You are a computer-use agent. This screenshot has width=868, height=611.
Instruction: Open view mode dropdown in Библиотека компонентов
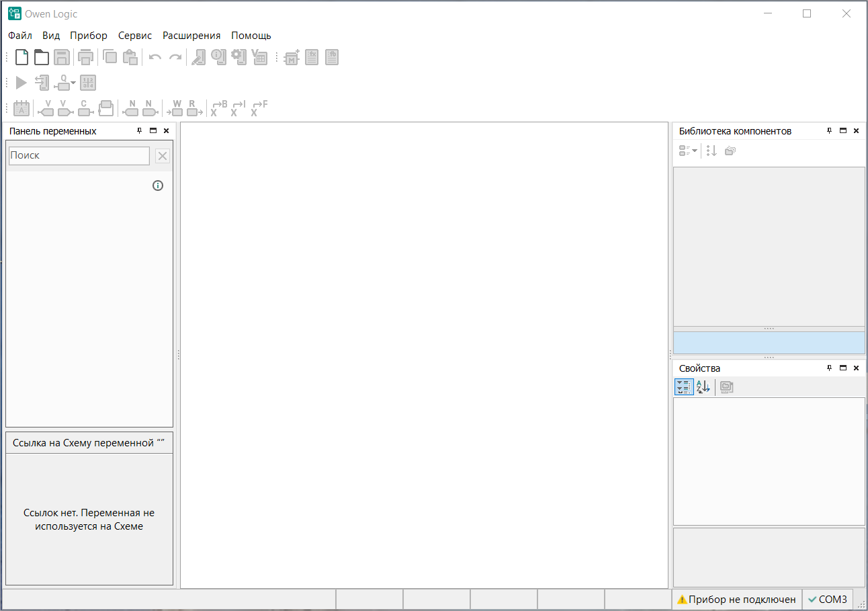[688, 151]
